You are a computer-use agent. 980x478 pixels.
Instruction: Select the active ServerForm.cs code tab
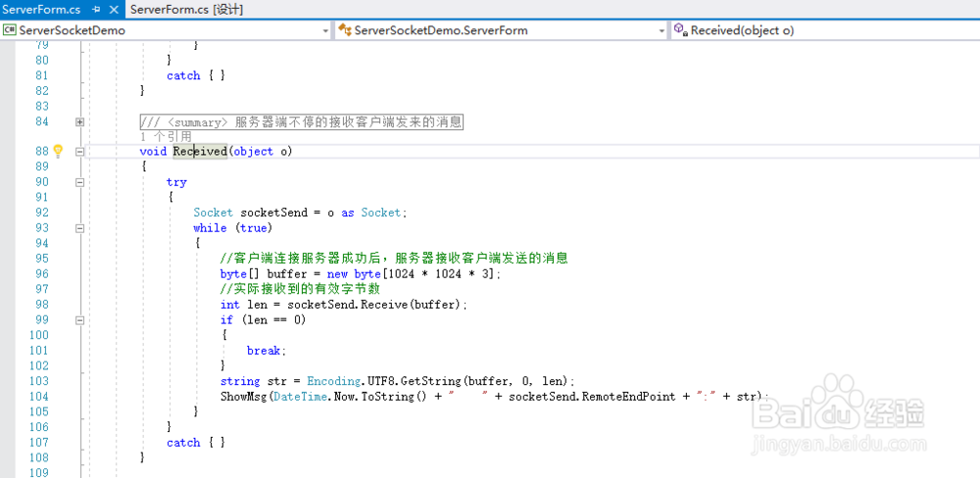coord(41,10)
